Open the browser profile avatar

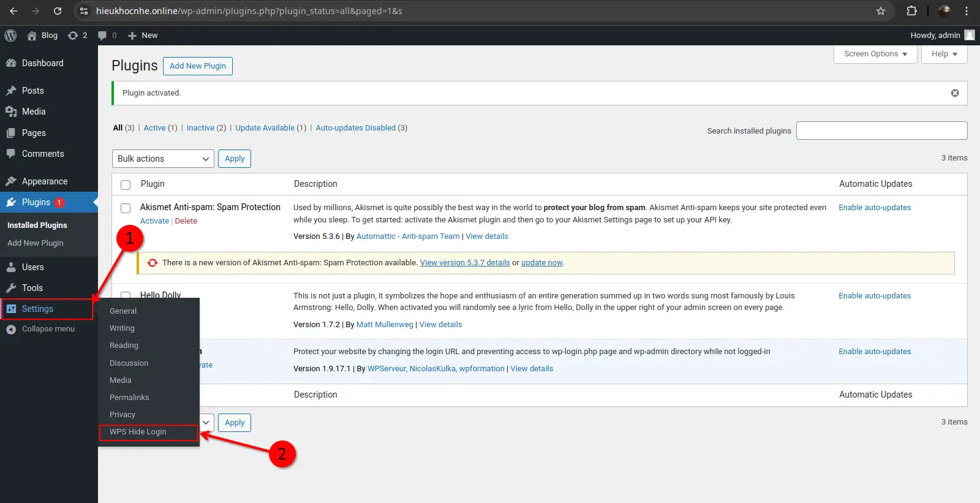coord(944,11)
